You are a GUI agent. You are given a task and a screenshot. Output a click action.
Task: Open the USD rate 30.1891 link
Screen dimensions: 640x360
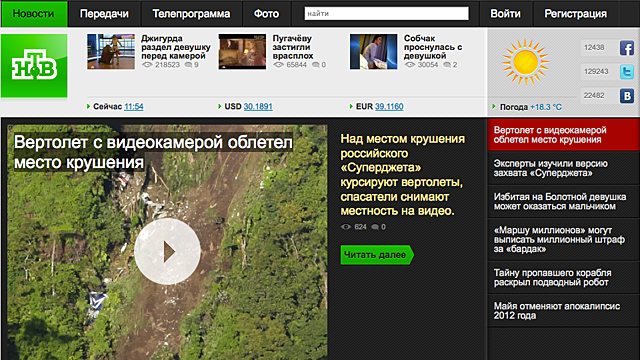pos(258,107)
